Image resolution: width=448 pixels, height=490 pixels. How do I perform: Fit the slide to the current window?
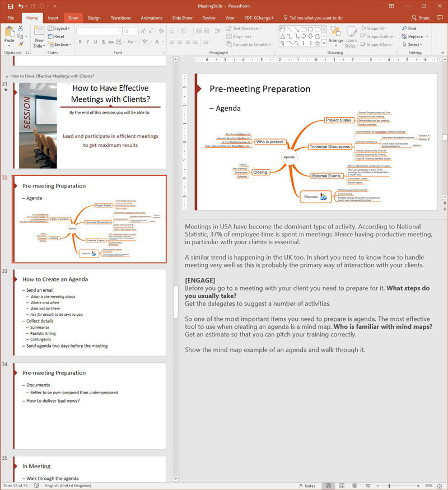pyautogui.click(x=439, y=486)
